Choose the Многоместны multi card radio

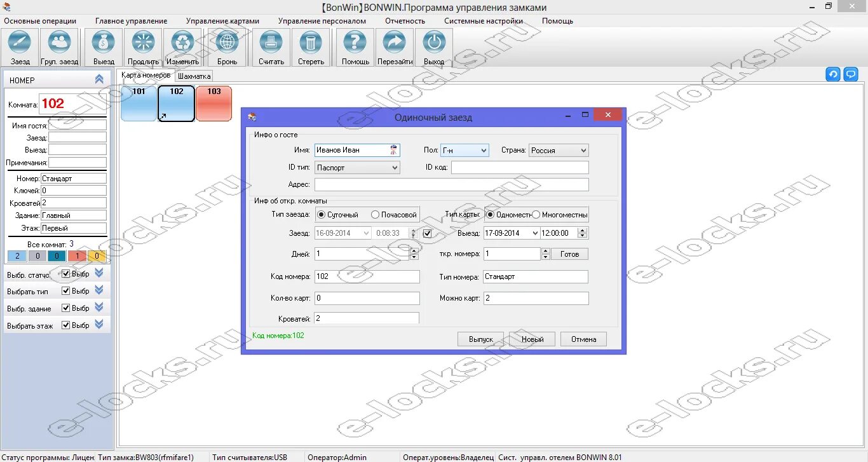pos(536,215)
